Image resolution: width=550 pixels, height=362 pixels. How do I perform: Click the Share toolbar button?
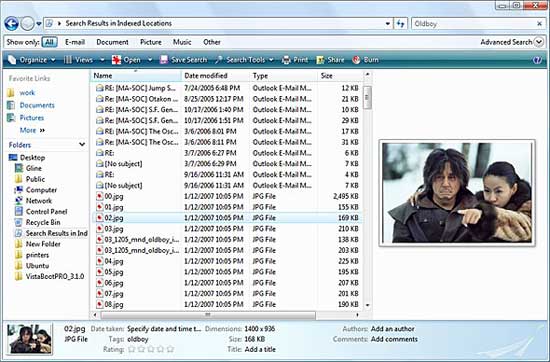click(x=330, y=60)
